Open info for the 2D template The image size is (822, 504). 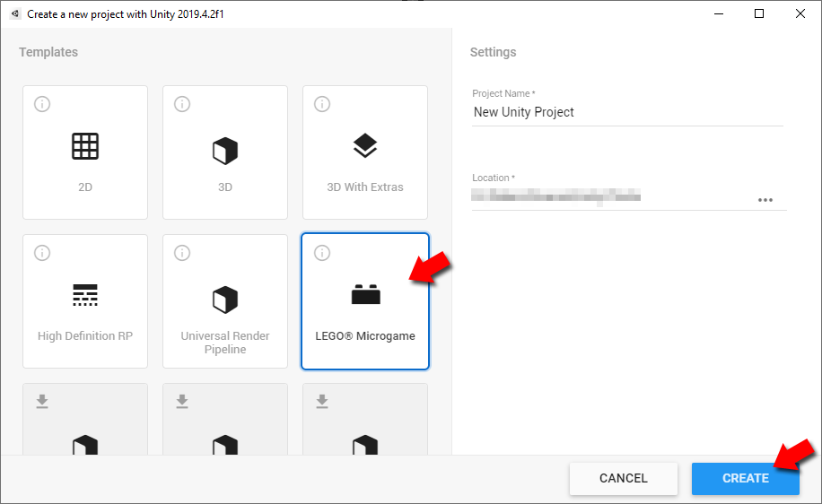tap(42, 104)
